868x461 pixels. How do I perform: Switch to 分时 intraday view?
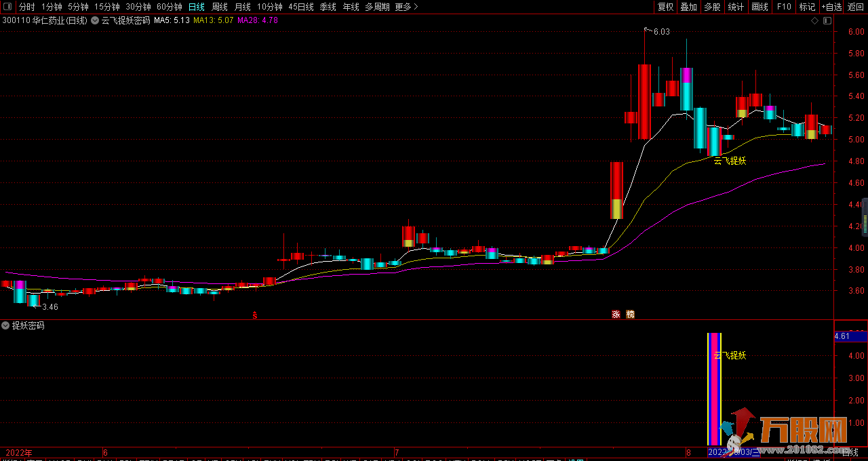coord(26,7)
